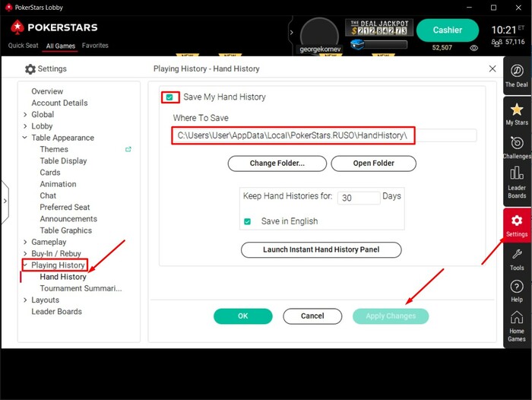Click The Deal Jackpot banner

379,27
